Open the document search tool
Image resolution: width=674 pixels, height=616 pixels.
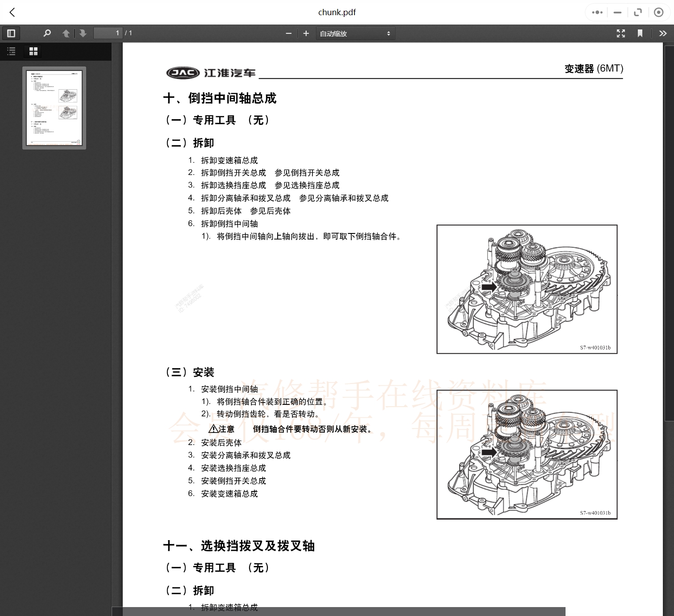pyautogui.click(x=47, y=33)
